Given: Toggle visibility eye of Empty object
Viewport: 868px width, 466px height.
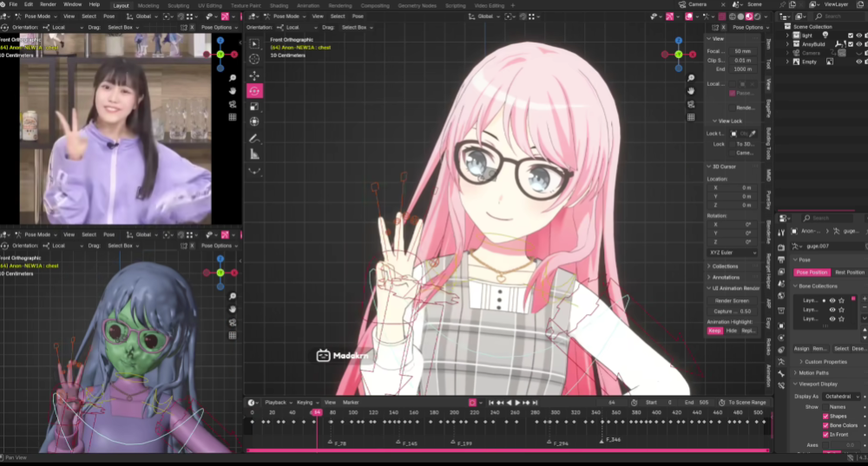Looking at the screenshot, I should tap(859, 62).
